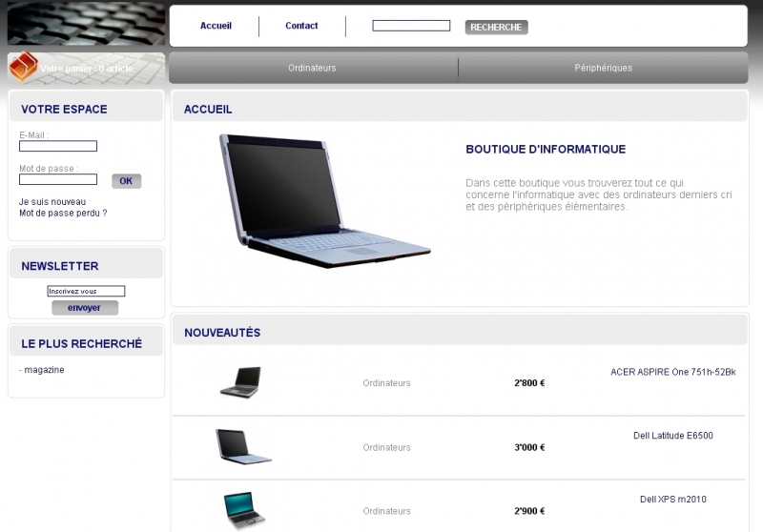The height and width of the screenshot is (532, 763).
Task: Focus the top search input field
Action: pos(411,26)
